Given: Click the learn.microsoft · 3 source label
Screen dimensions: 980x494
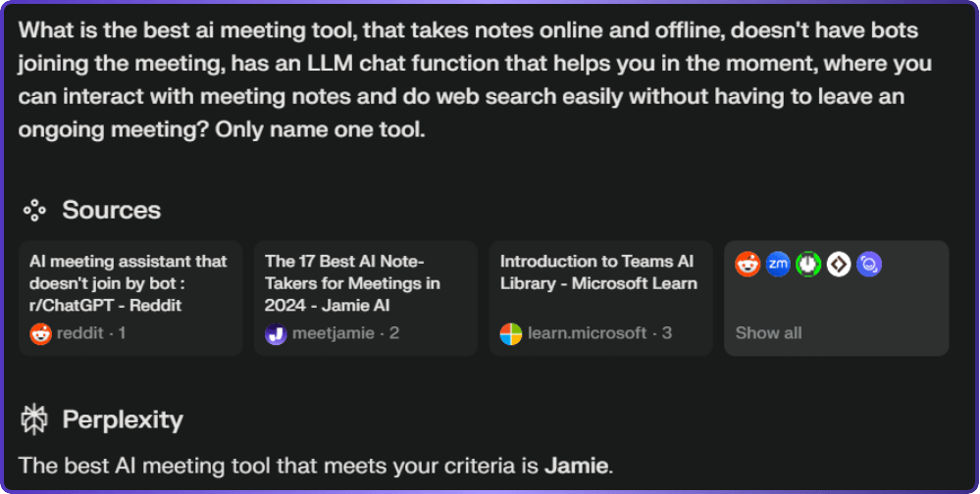Looking at the screenshot, I should 599,333.
